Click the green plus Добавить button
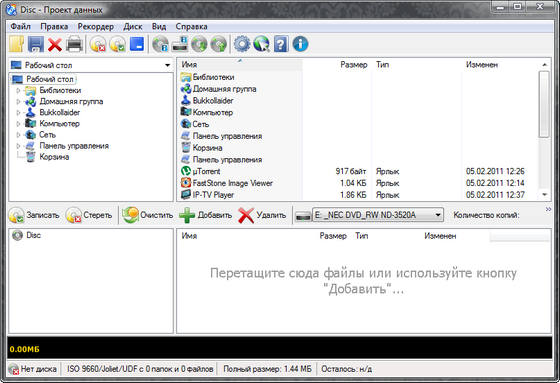The image size is (560, 383). [x=205, y=215]
